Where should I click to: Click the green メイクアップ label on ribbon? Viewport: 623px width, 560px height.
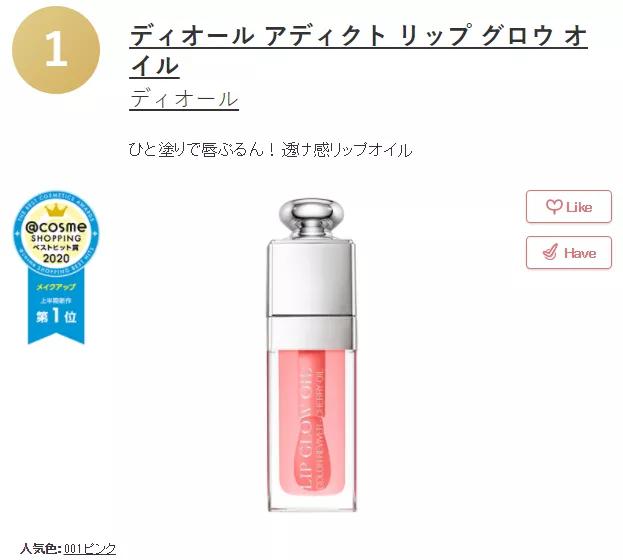[56, 287]
